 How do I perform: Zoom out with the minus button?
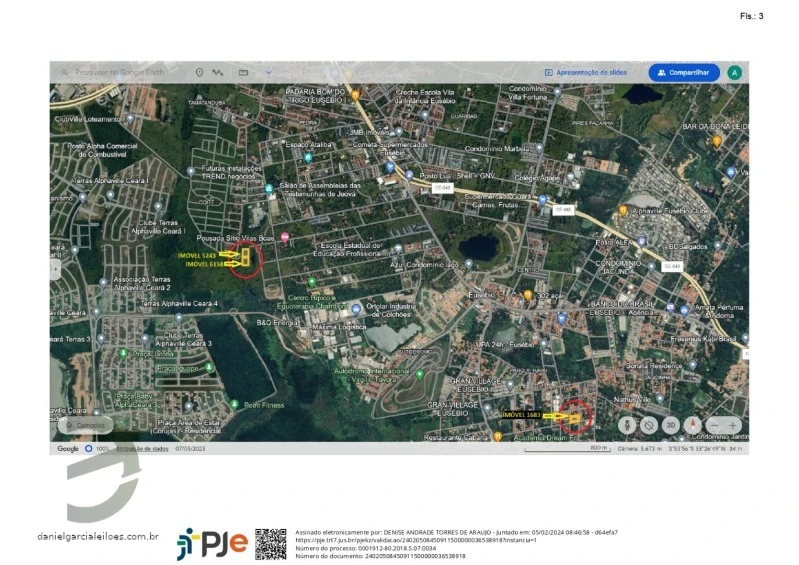click(x=714, y=425)
